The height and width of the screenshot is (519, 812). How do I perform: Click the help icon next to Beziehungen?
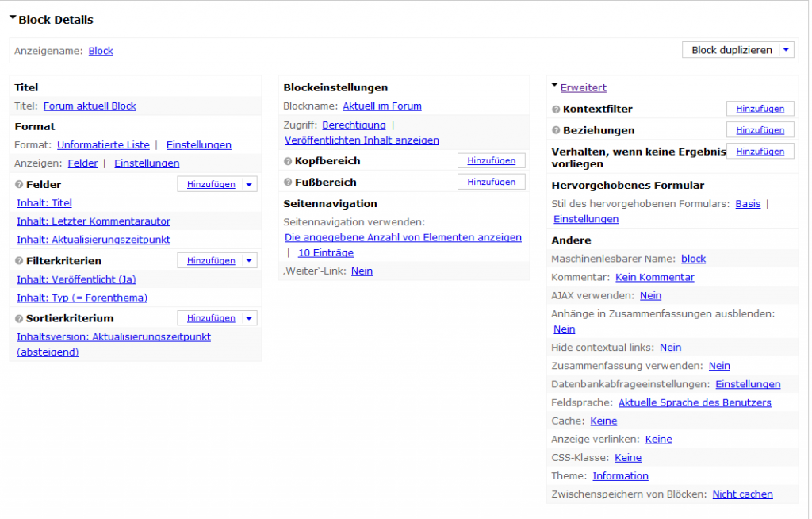[x=556, y=130]
